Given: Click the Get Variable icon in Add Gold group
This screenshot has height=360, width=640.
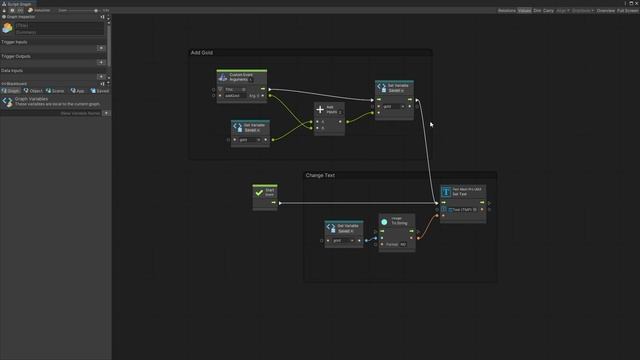Looking at the screenshot, I should (x=238, y=127).
